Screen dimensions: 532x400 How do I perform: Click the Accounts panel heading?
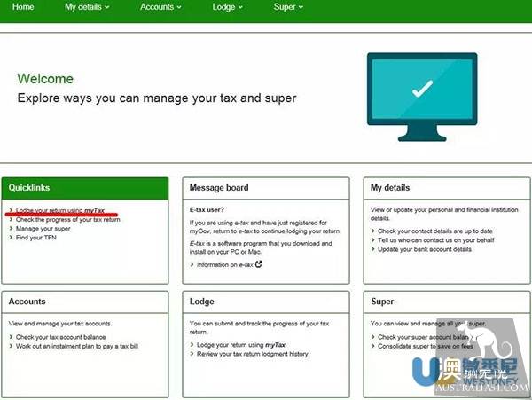coord(27,302)
